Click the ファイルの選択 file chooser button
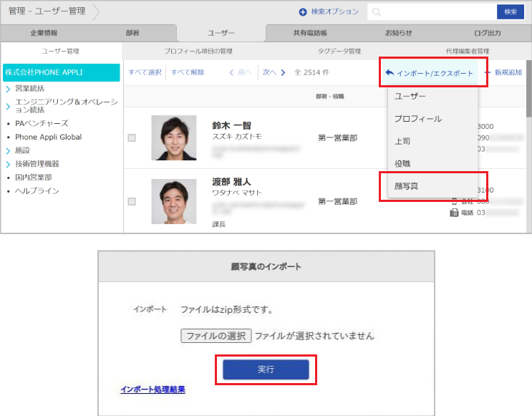Viewport: 532px width, 416px height. click(x=216, y=336)
